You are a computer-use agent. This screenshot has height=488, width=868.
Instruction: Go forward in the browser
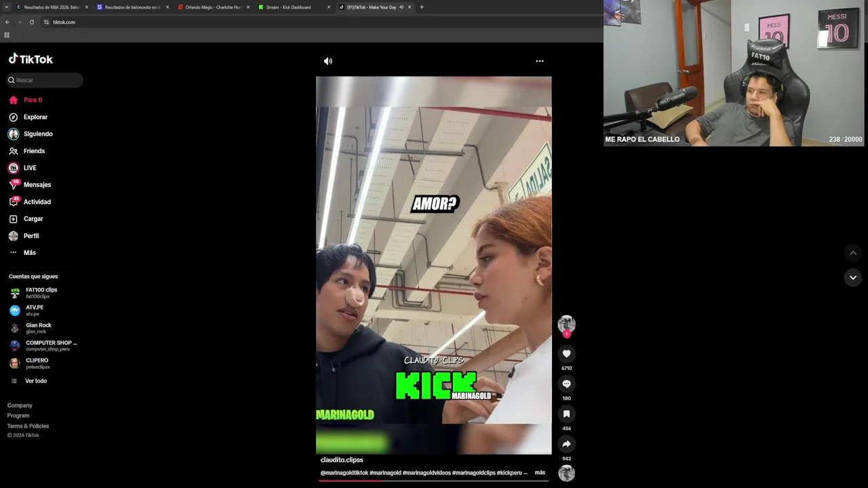[x=19, y=22]
